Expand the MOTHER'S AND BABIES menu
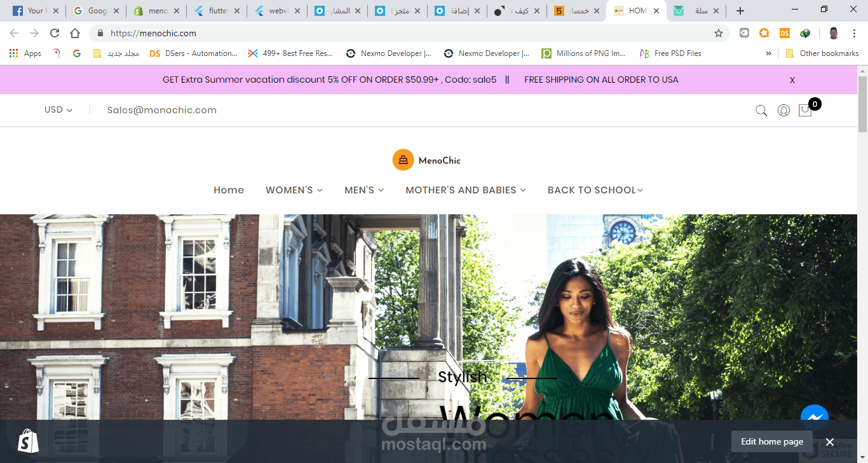The width and height of the screenshot is (868, 463). [466, 190]
